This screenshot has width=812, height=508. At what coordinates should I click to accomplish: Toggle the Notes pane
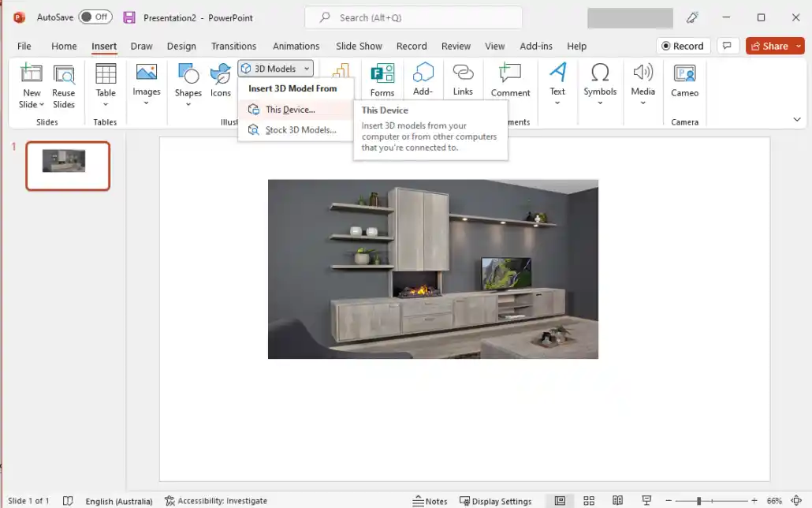[430, 501]
